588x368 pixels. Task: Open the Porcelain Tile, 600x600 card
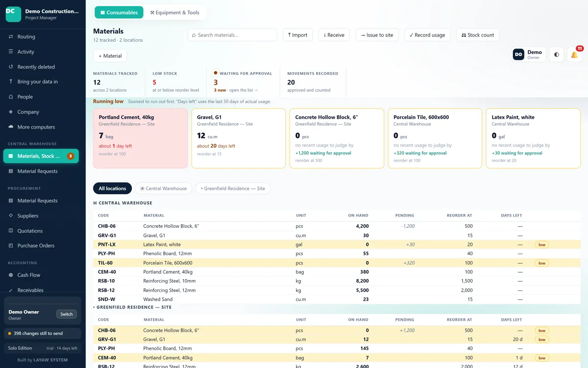click(435, 138)
